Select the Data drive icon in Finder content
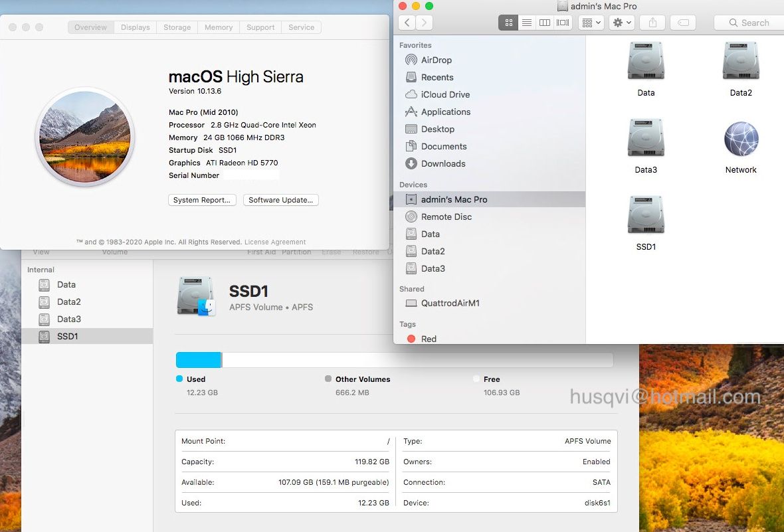 646,61
